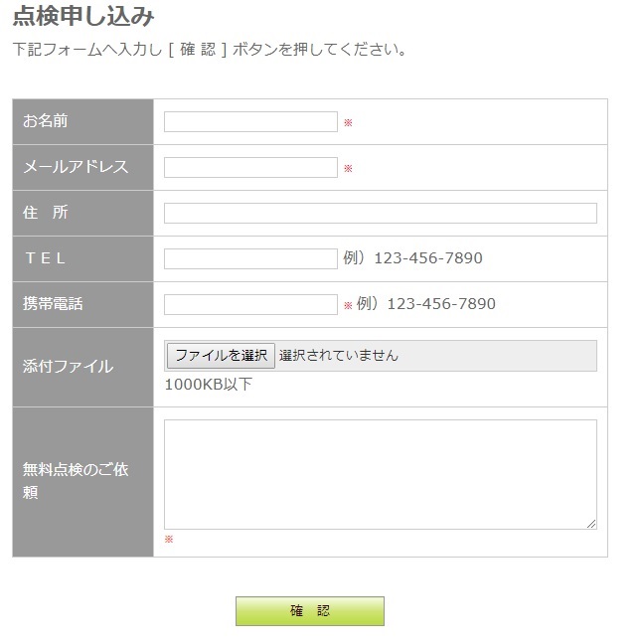The image size is (644, 644).
Task: Click the 携帯電話 mobile number field
Action: tap(250, 305)
